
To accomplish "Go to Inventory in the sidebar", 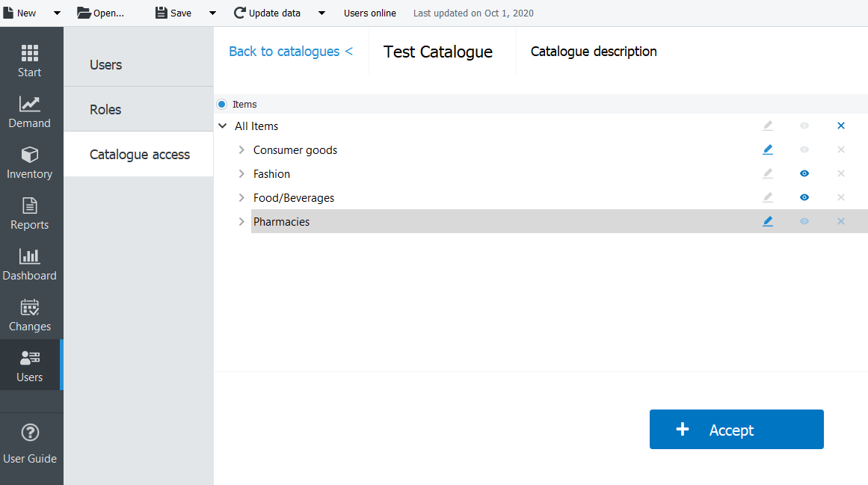I will coord(30,155).
